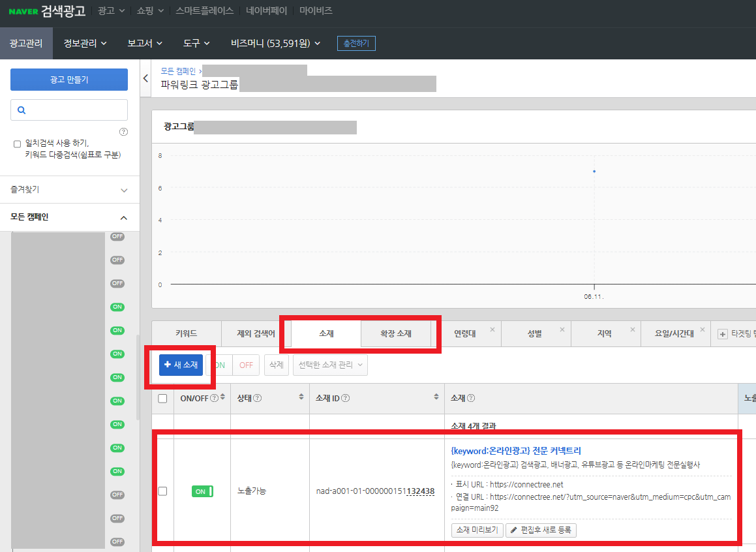Collapse sidebar with left arrow icon
Image resolution: width=756 pixels, height=552 pixels.
tap(145, 78)
